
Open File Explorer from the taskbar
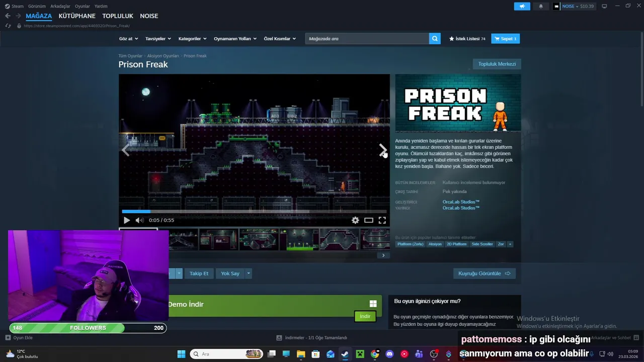[x=301, y=354]
